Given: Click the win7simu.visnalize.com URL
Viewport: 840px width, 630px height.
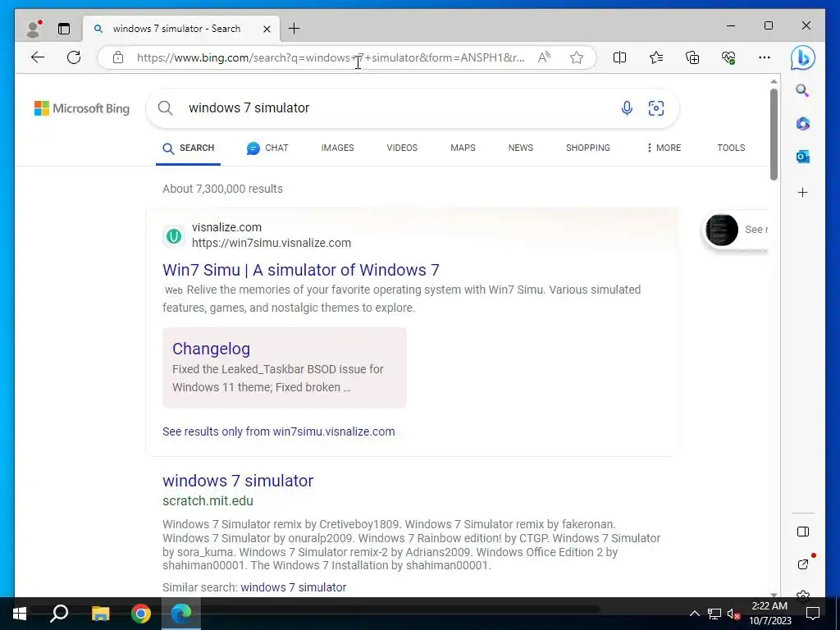Looking at the screenshot, I should click(272, 243).
